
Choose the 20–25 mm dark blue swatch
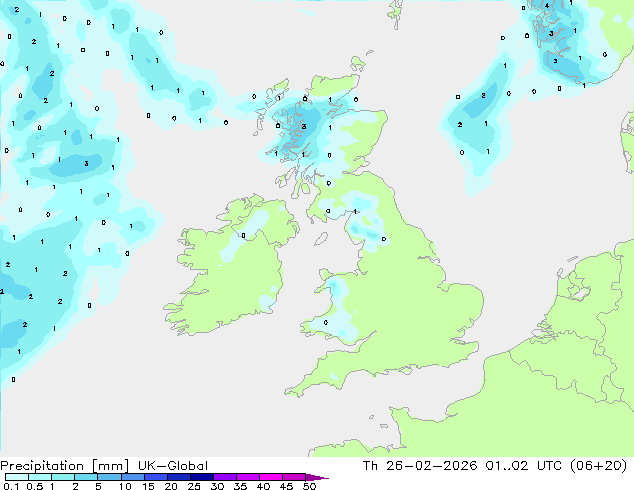(179, 477)
